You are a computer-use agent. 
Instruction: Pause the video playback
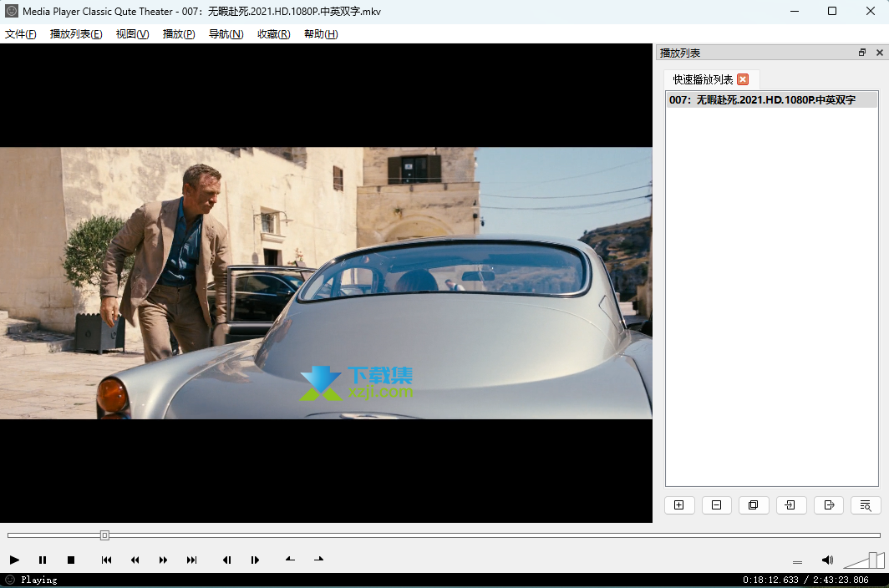click(x=43, y=560)
